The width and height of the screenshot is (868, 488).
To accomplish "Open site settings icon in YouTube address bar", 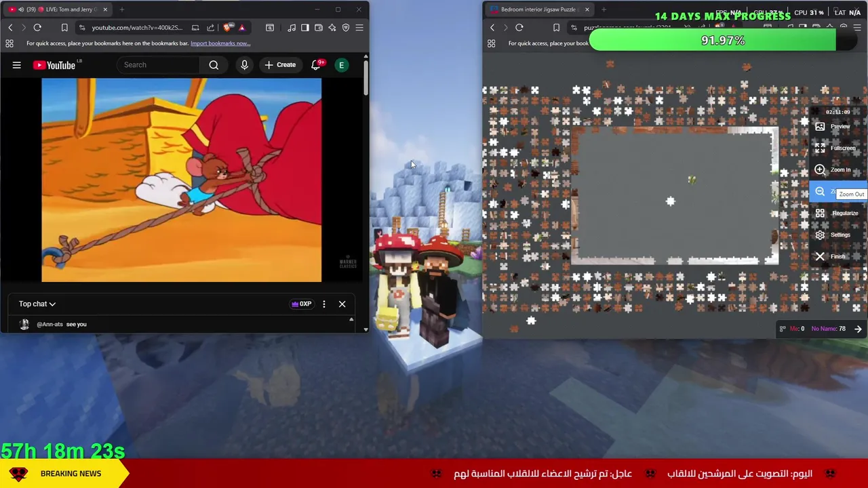I will tap(81, 28).
